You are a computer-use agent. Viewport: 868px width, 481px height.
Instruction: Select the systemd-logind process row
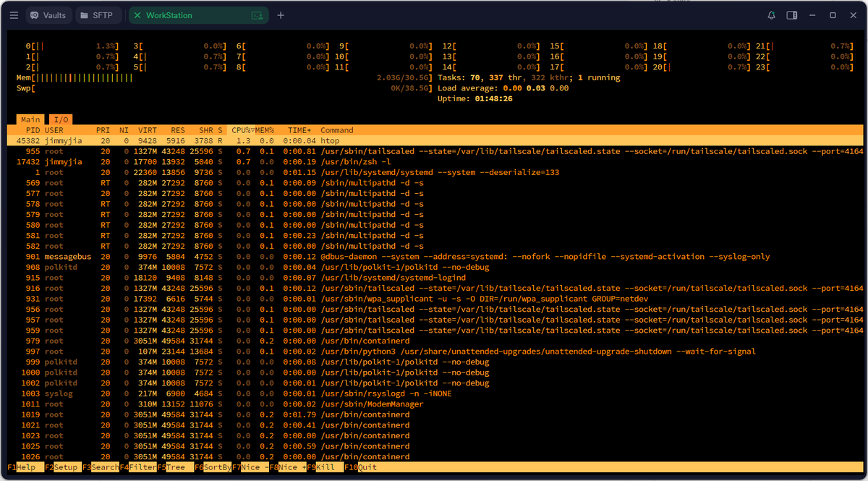435,278
